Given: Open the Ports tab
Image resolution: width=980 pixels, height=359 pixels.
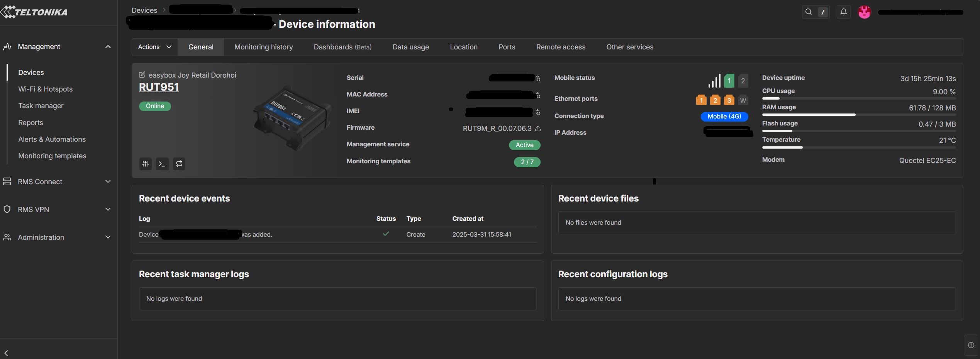Looking at the screenshot, I should click(507, 47).
